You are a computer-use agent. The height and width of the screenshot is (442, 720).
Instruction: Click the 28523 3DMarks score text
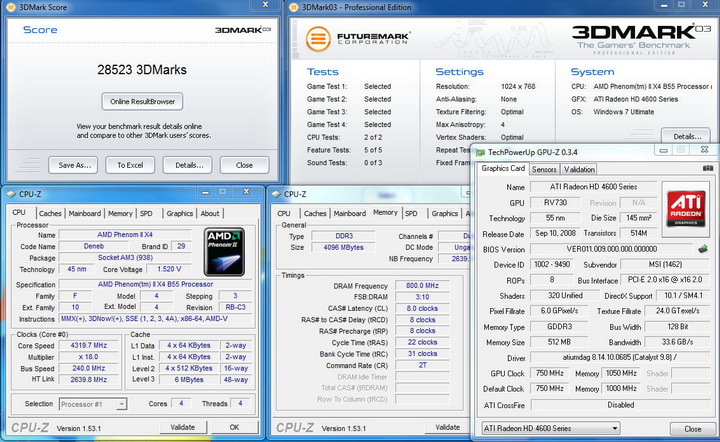tap(142, 70)
